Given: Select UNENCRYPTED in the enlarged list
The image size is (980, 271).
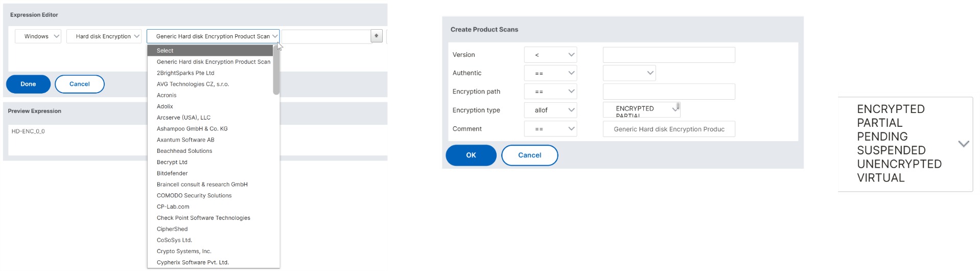Looking at the screenshot, I should (x=899, y=164).
